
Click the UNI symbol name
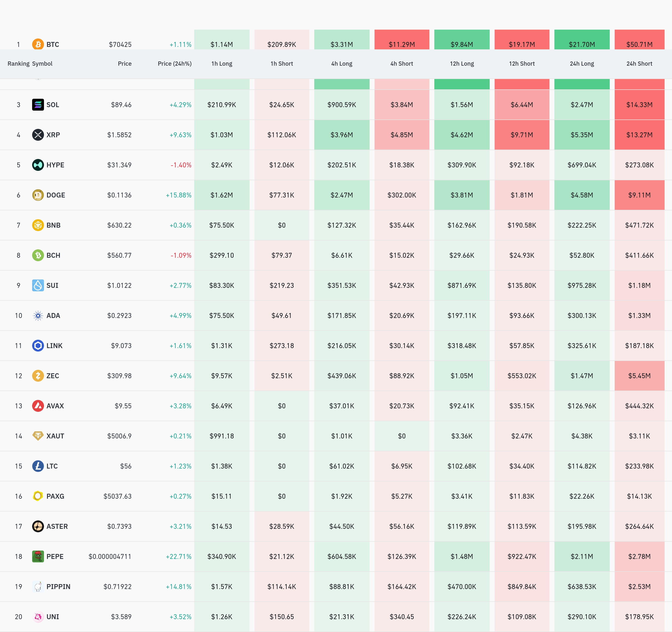pos(53,616)
